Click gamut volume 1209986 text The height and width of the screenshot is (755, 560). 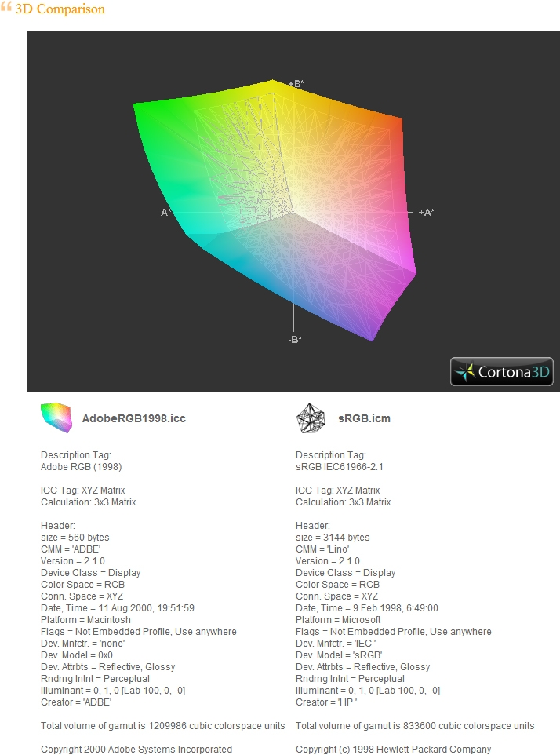click(x=162, y=726)
